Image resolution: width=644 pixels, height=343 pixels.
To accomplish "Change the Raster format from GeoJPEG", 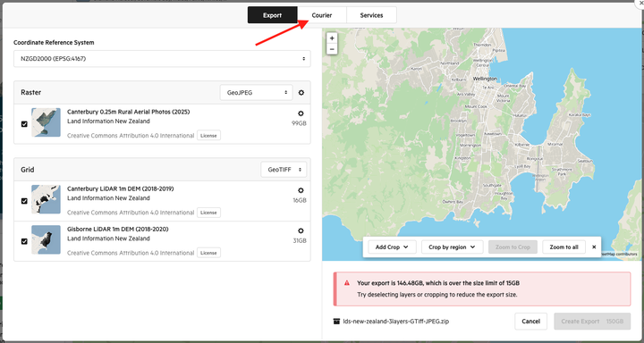I will click(x=257, y=93).
